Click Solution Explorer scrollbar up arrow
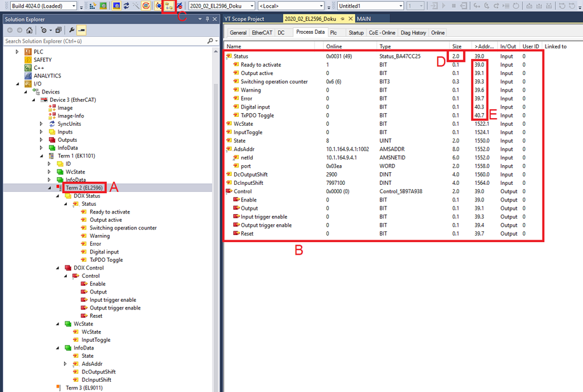Image resolution: width=583 pixels, height=392 pixels. tap(216, 51)
